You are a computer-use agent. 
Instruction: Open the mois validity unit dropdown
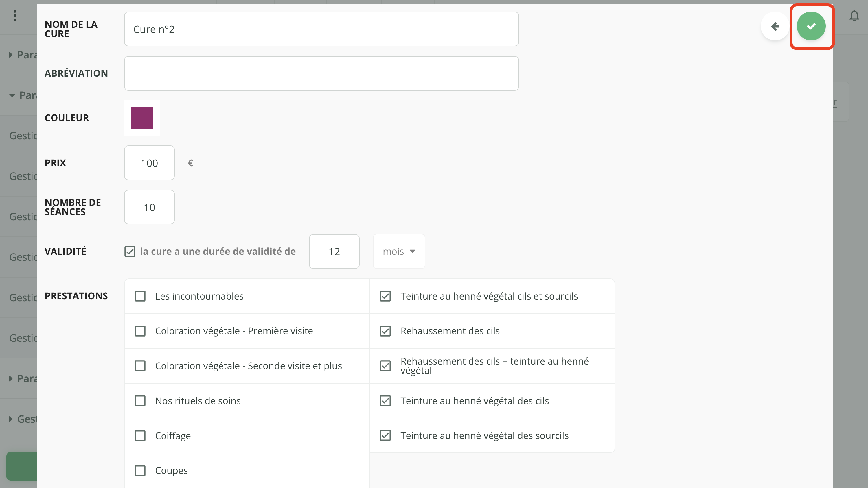[x=399, y=252]
